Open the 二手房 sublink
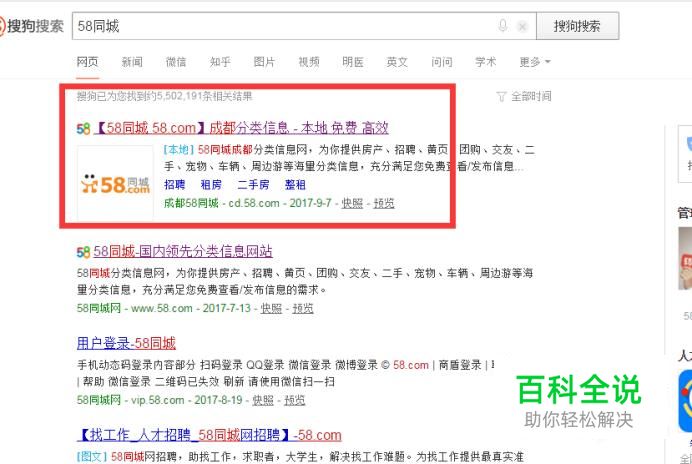Image resolution: width=692 pixels, height=464 pixels. coord(253,185)
